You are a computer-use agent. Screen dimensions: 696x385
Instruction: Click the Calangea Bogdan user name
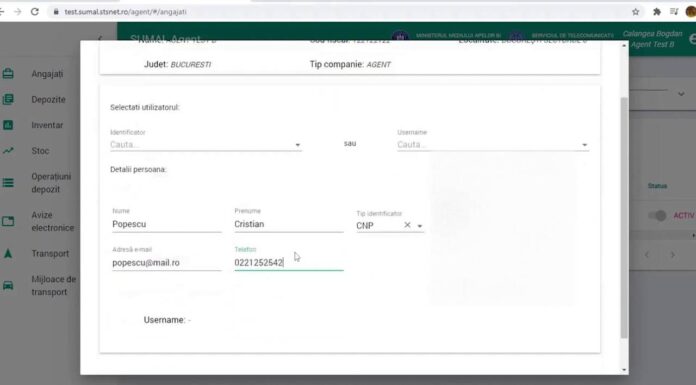tap(652, 34)
